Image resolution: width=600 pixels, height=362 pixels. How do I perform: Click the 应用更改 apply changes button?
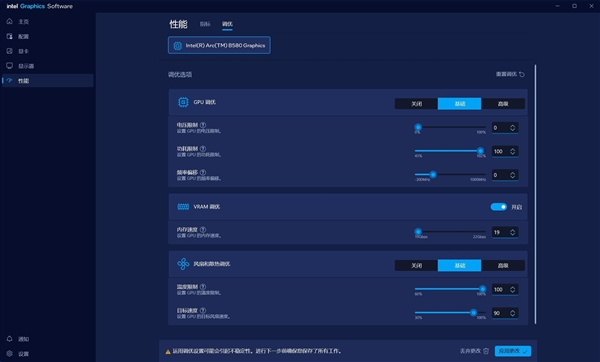[x=513, y=351]
